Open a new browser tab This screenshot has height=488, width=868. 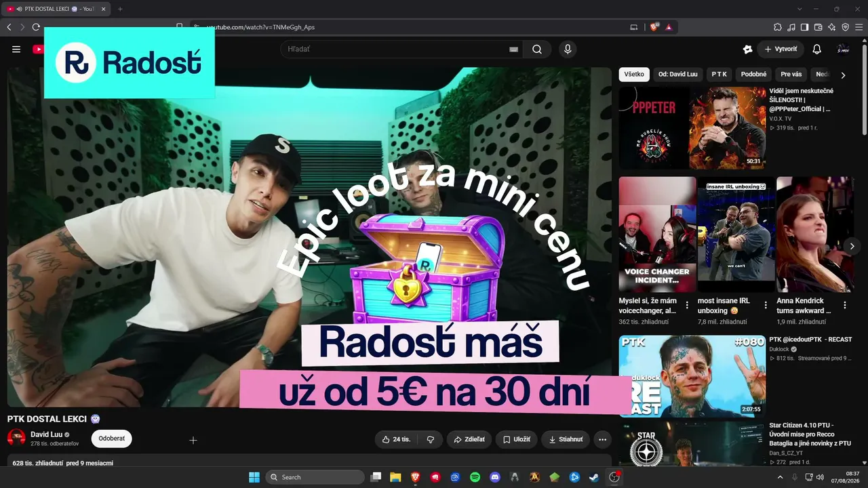pos(120,9)
